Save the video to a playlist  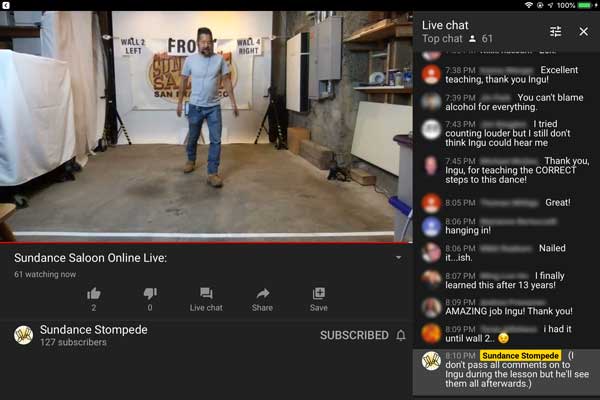pos(319,299)
